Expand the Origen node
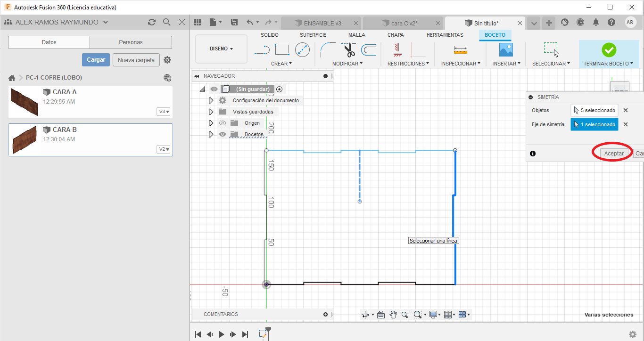This screenshot has width=644, height=341. click(211, 123)
